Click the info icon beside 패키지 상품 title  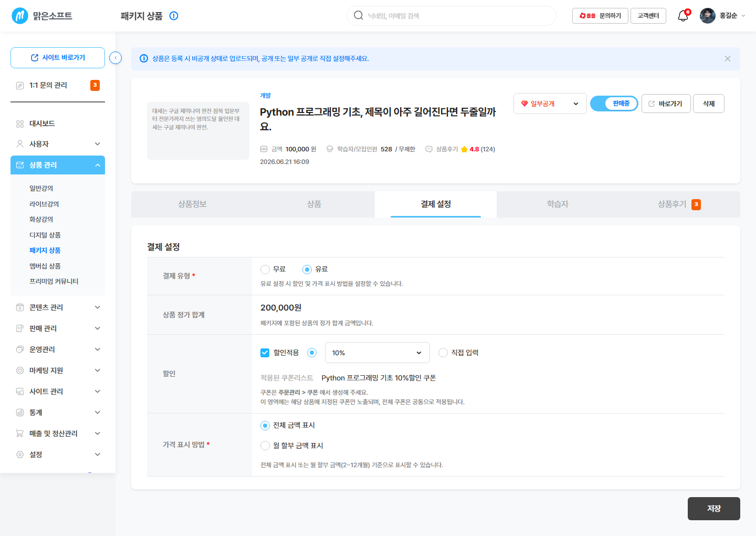[174, 16]
